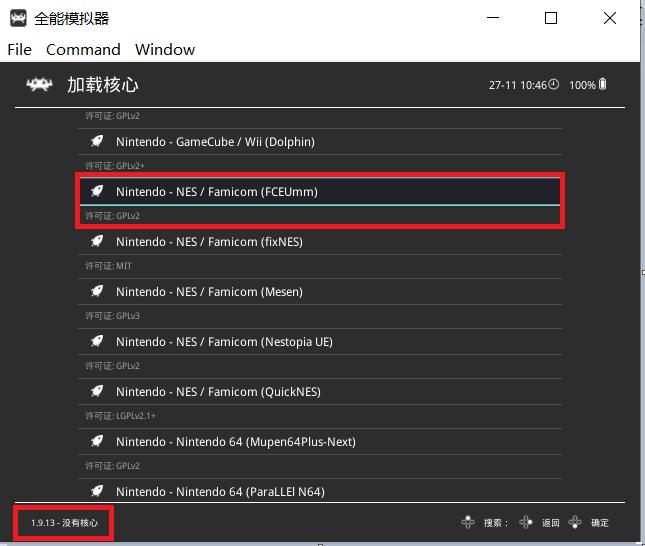Click the 全能模拟器 window title
The width and height of the screenshot is (645, 546).
point(72,19)
